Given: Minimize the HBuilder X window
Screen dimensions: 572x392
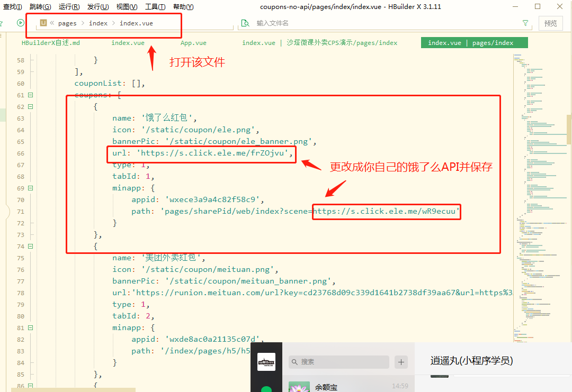Looking at the screenshot, I should click(515, 6).
